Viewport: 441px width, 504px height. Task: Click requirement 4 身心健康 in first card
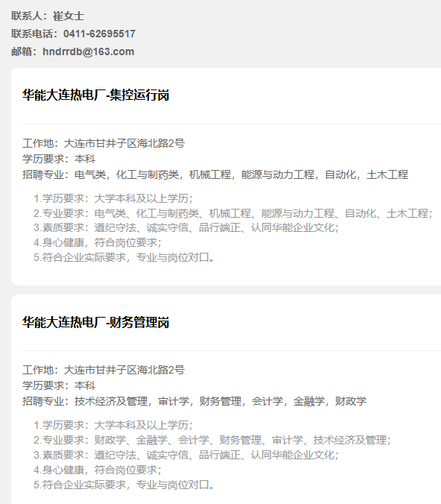(x=98, y=242)
